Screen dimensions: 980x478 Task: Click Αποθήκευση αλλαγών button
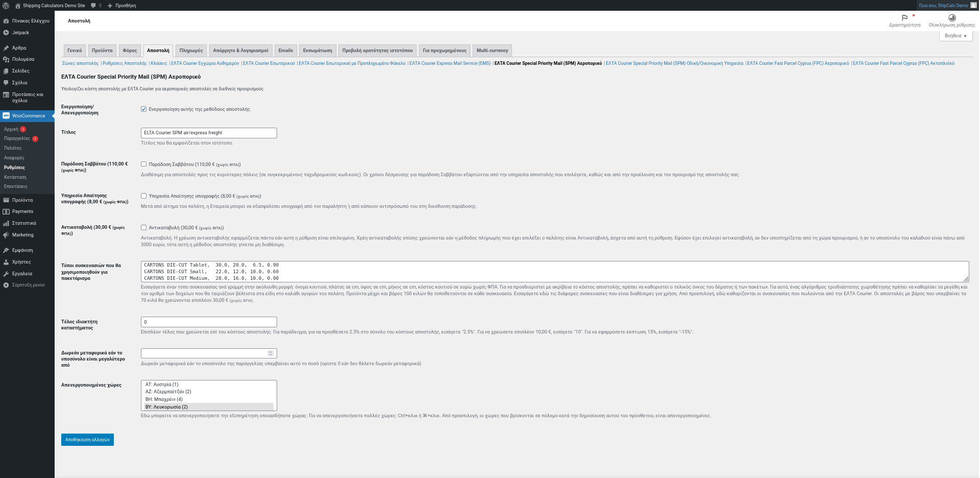click(x=87, y=440)
